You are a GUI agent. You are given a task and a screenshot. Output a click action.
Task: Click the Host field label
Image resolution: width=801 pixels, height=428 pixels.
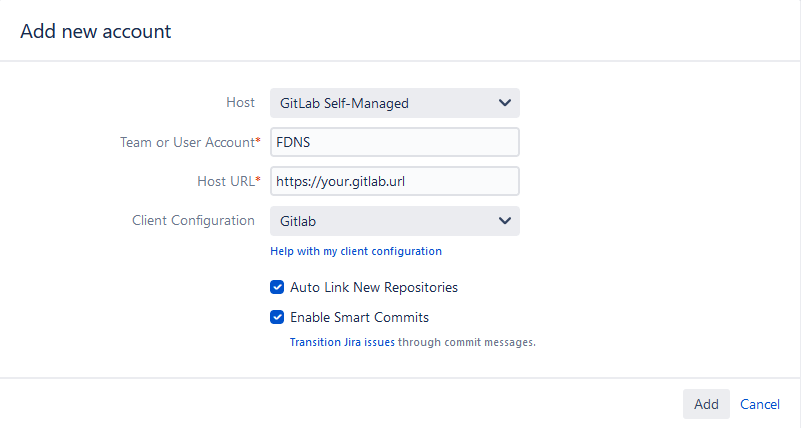[240, 102]
